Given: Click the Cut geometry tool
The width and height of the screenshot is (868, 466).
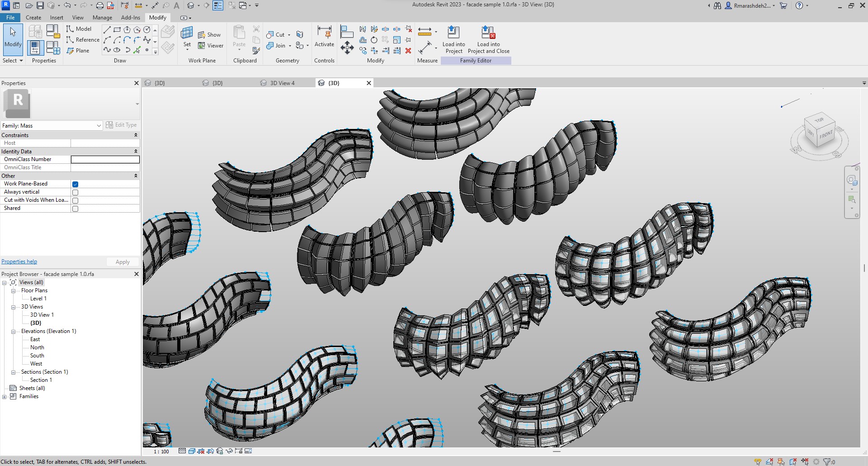Looking at the screenshot, I should [x=276, y=35].
